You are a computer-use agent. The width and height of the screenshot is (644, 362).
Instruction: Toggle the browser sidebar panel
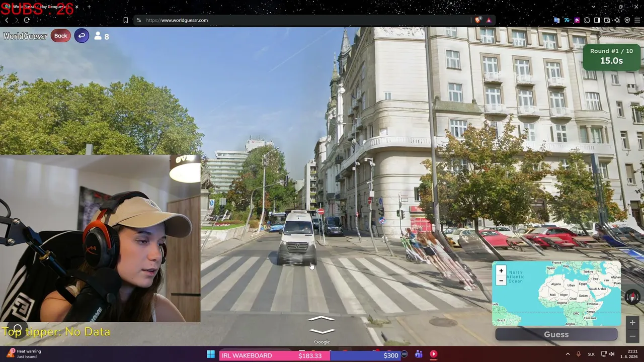(x=597, y=20)
